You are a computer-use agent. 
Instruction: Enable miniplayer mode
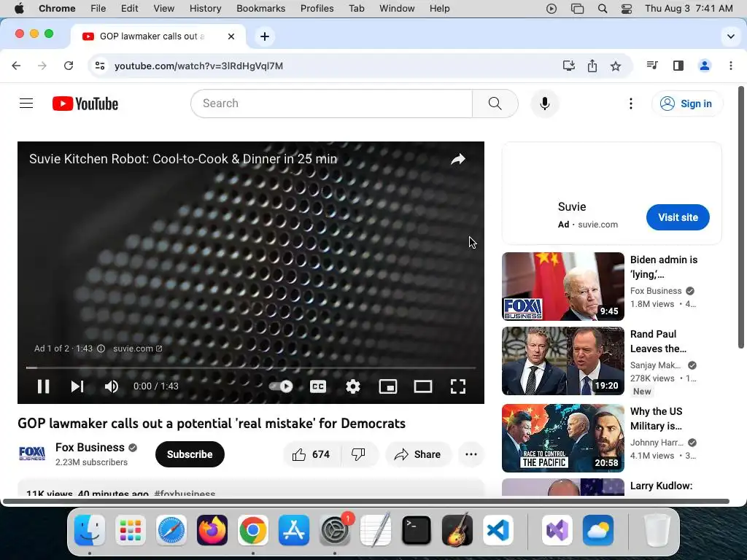tap(388, 386)
